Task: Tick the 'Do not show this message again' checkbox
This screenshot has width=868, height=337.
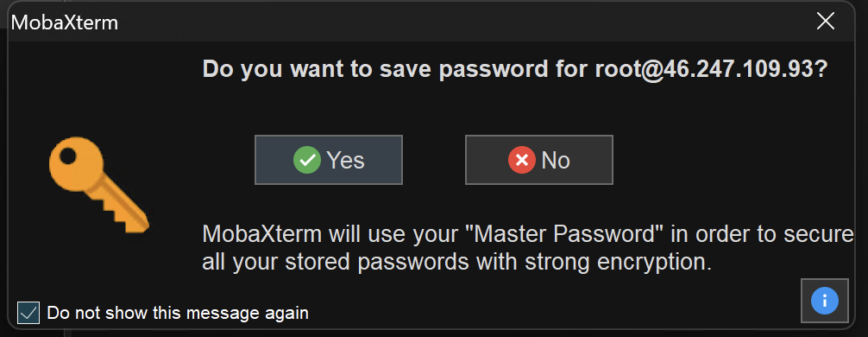Action: [28, 313]
